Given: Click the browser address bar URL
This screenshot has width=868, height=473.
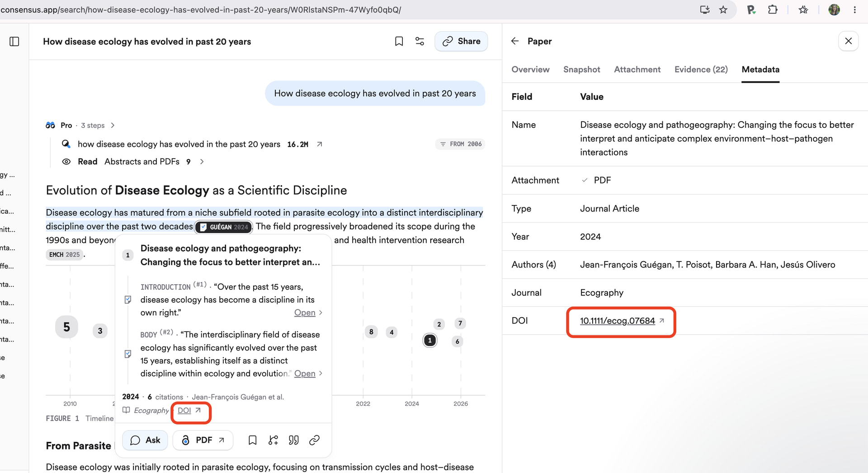Looking at the screenshot, I should pos(201,9).
